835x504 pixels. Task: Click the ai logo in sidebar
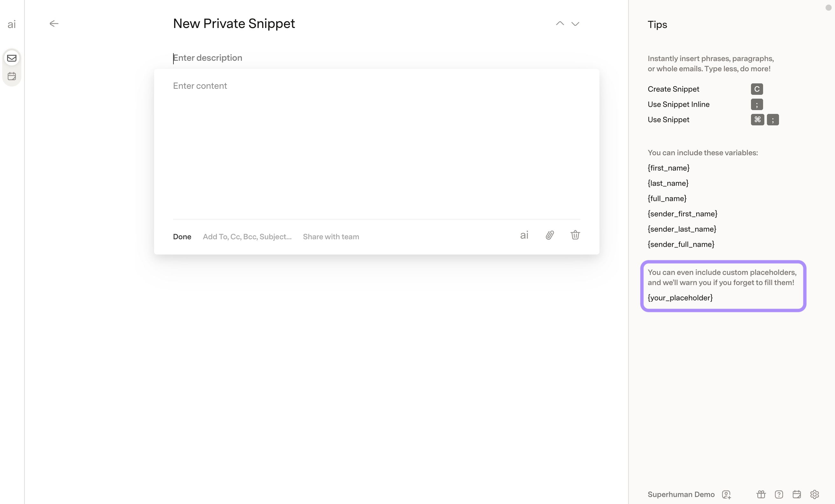click(x=12, y=24)
